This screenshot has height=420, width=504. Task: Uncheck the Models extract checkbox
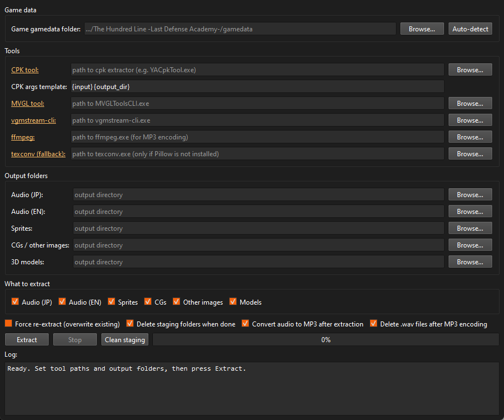pos(233,301)
